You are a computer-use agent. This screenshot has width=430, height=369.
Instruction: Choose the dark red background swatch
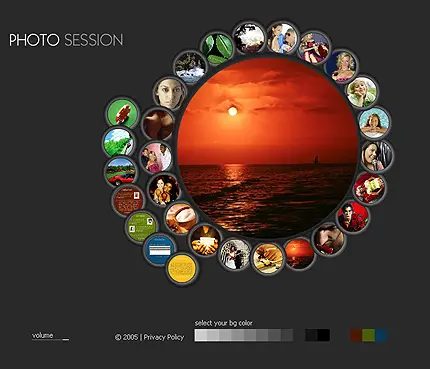356,335
